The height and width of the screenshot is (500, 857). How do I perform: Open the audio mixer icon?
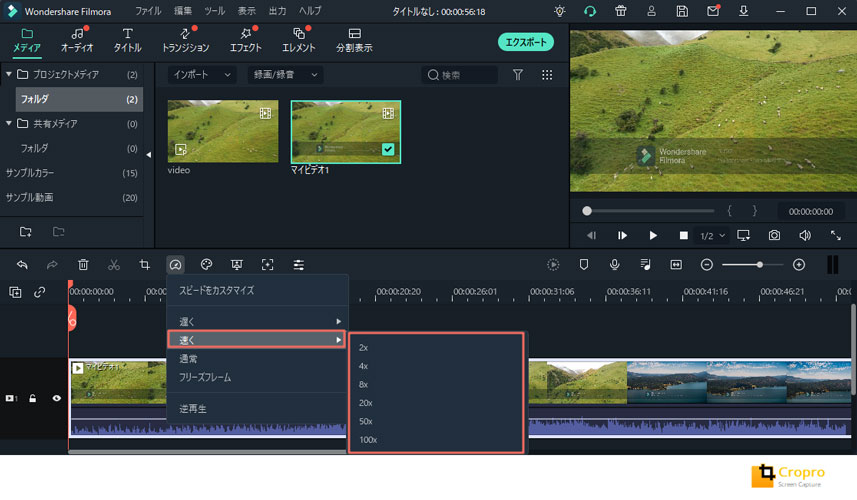645,265
